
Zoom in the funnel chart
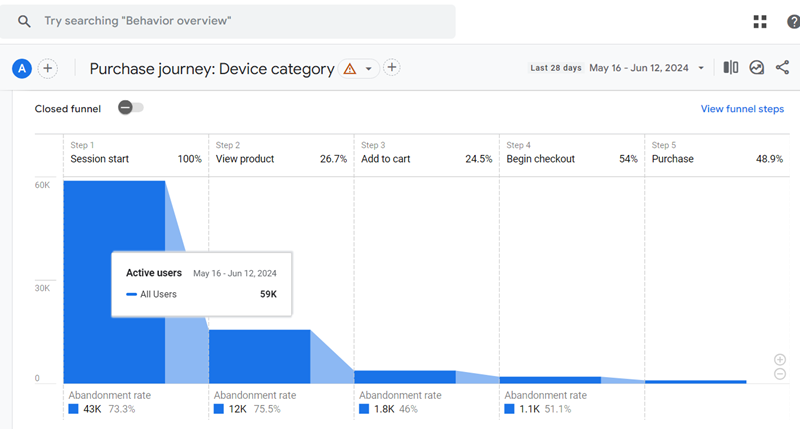[780, 360]
